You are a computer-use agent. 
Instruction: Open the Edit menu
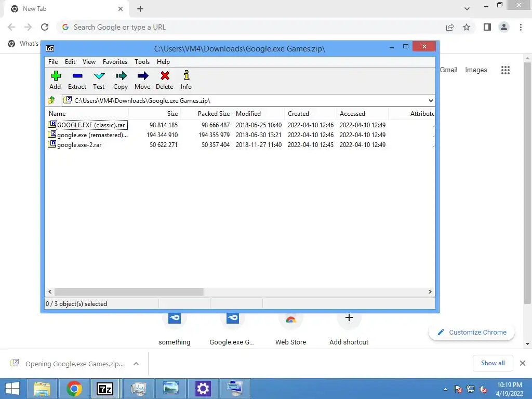click(x=70, y=62)
